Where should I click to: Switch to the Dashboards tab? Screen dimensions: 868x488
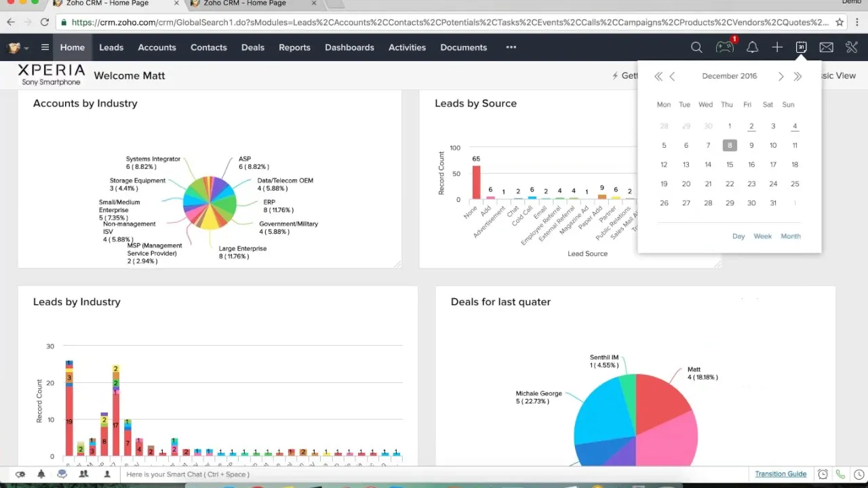[349, 47]
